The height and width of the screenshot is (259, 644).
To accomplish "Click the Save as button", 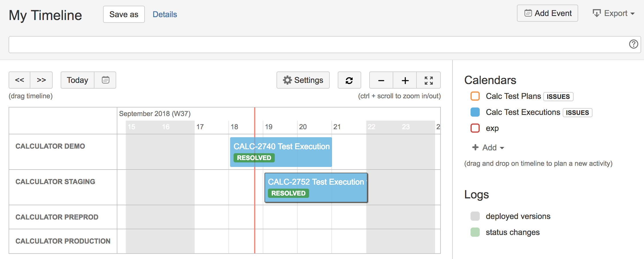I will tap(124, 14).
